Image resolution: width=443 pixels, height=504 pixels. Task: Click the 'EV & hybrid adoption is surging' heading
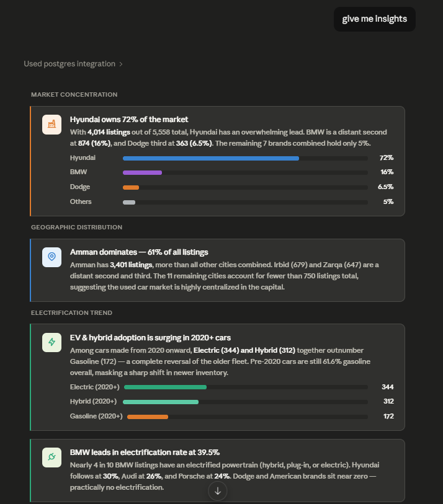coord(150,337)
